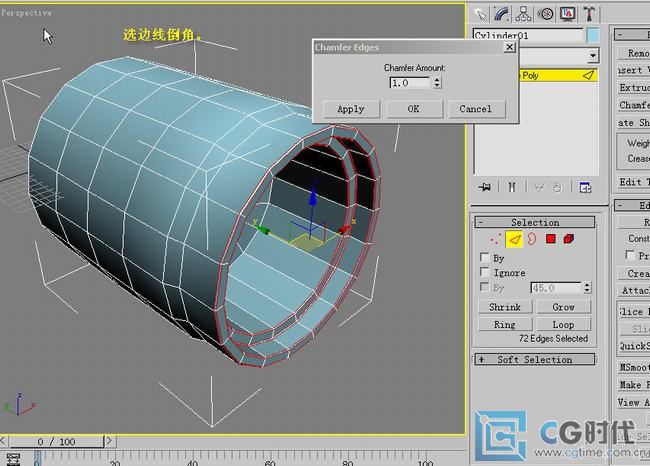This screenshot has width=650, height=466.
Task: Open the Mini Curve Editor icon
Action: (x=13, y=460)
